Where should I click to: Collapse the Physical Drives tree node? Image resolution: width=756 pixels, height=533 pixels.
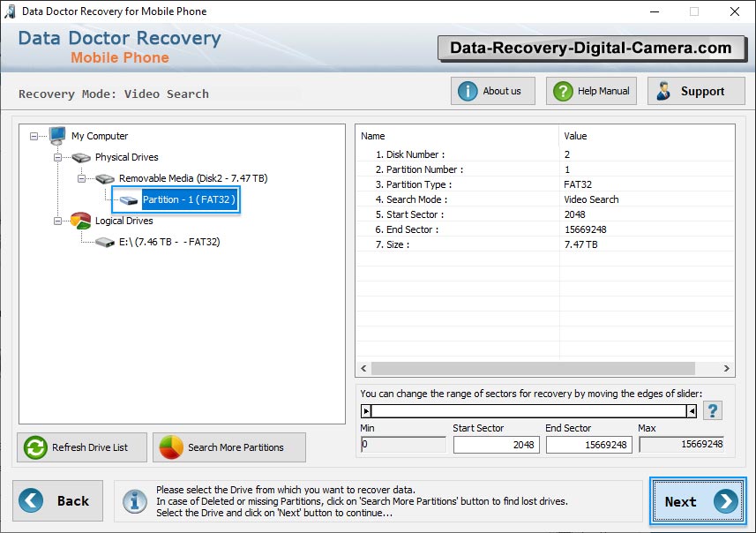coord(57,158)
